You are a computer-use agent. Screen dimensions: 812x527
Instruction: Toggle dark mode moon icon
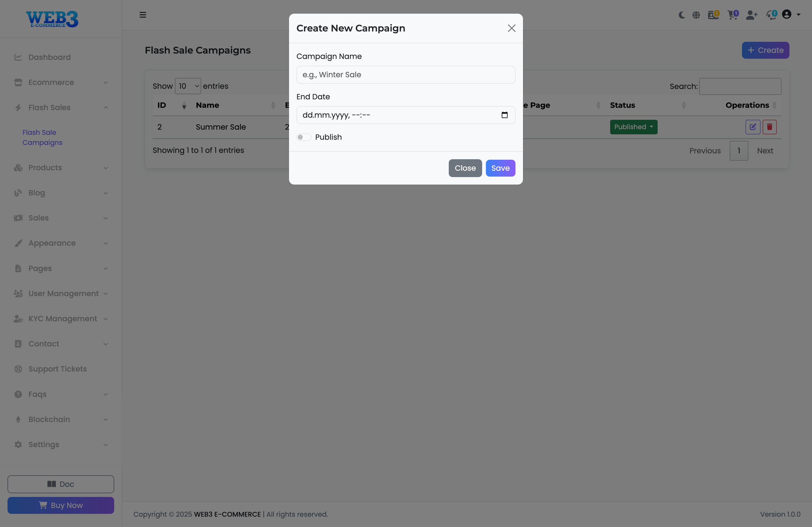tap(682, 15)
